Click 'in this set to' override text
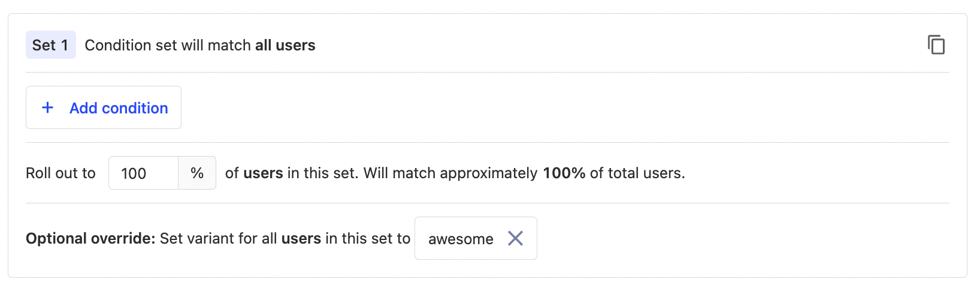This screenshot has width=980, height=288. (x=368, y=238)
